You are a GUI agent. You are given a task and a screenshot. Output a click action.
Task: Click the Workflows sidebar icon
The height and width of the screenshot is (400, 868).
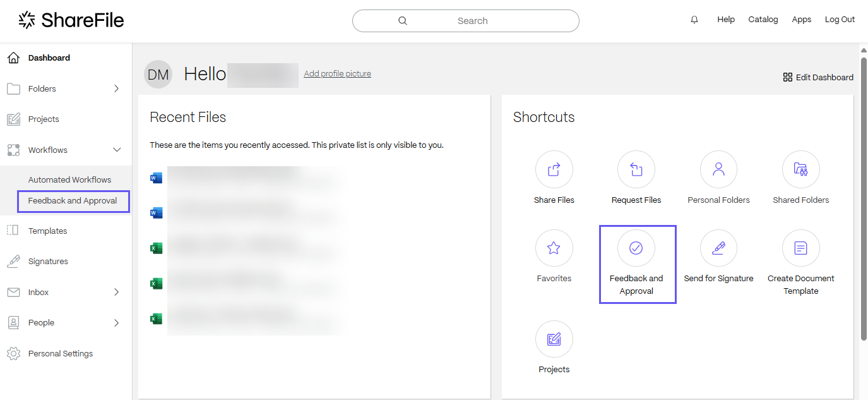[x=13, y=150]
